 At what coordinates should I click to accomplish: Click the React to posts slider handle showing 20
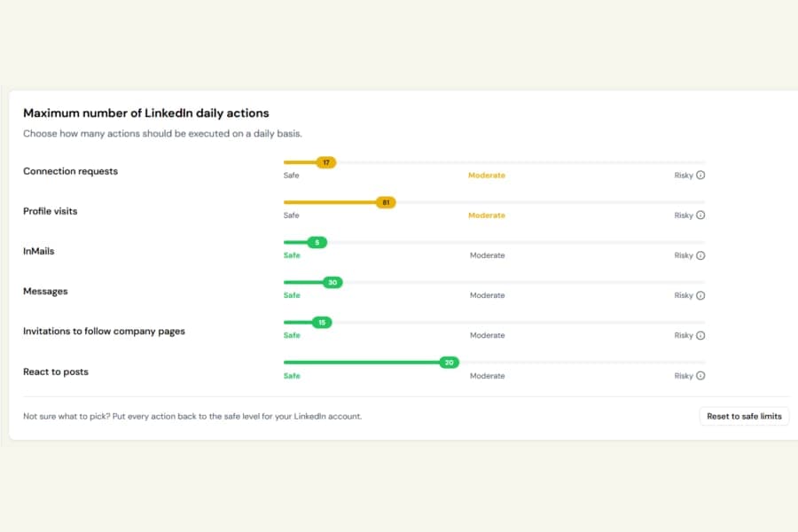449,363
